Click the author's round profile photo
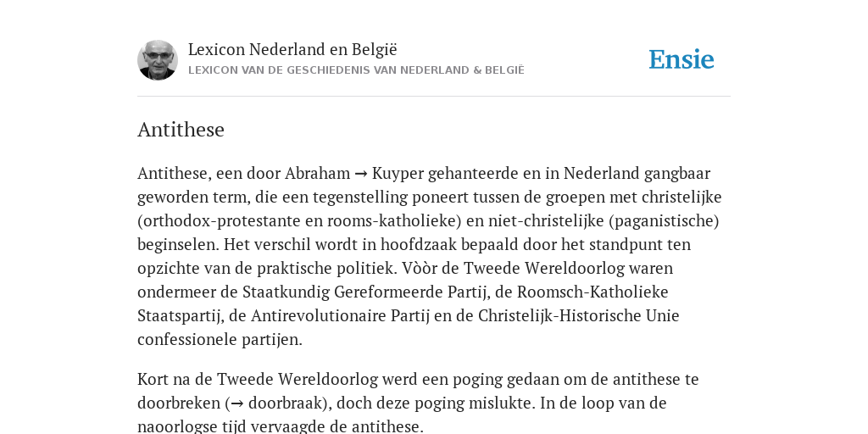 click(x=158, y=60)
